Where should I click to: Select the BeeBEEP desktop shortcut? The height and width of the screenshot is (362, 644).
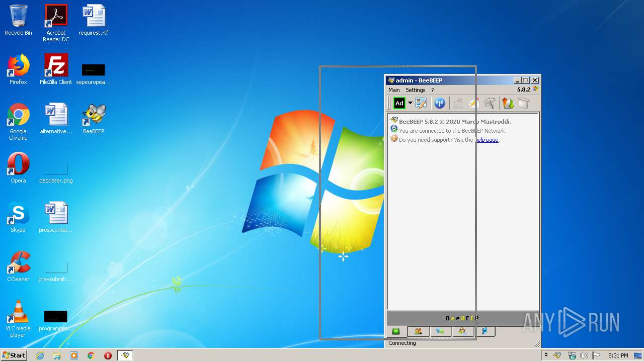(x=94, y=119)
